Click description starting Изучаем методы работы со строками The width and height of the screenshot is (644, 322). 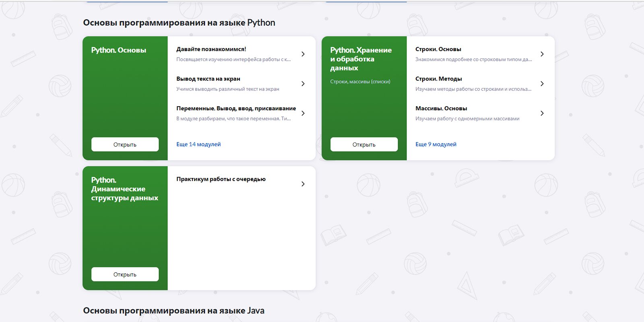(473, 89)
